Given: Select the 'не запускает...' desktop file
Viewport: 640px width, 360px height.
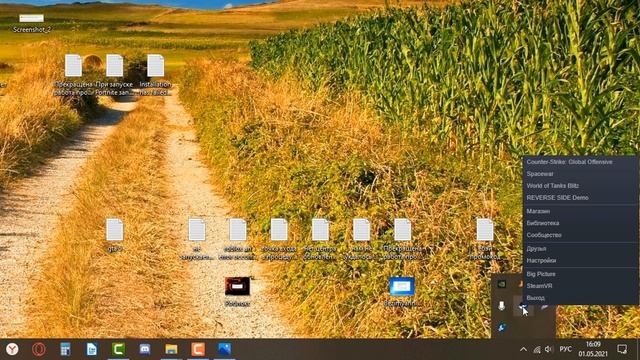Looking at the screenshot, I should click(197, 239).
